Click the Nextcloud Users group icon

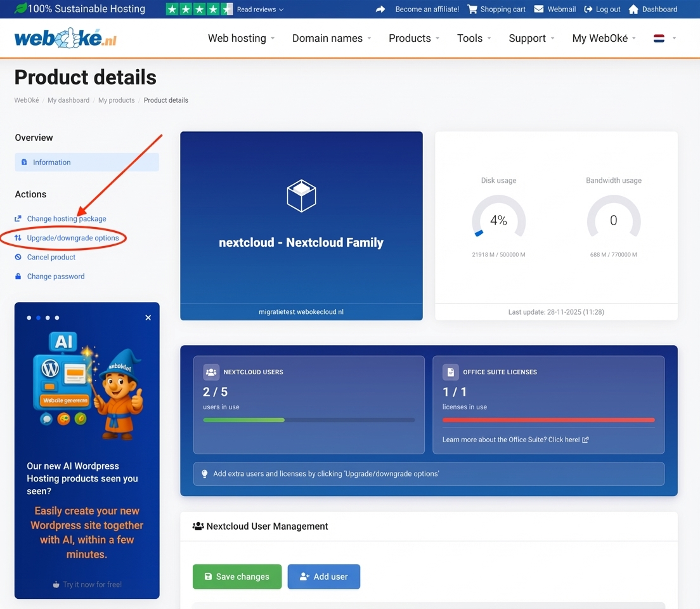click(x=211, y=372)
